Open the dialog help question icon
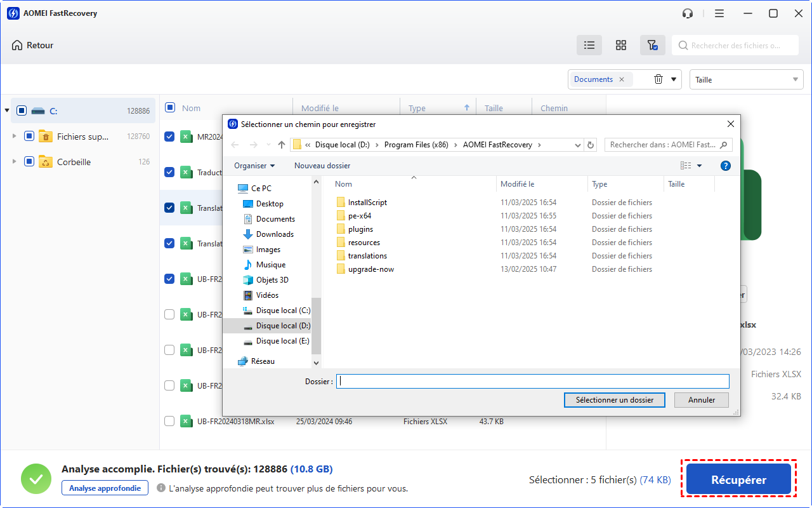The height and width of the screenshot is (508, 812). [726, 166]
